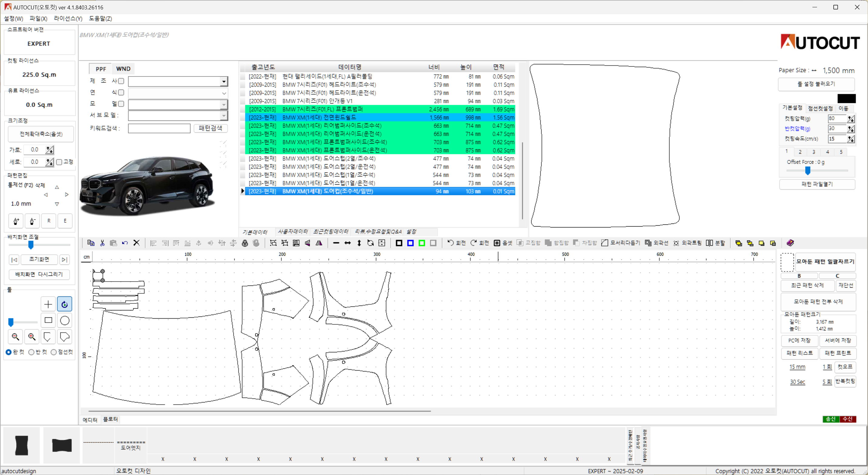The image size is (868, 475).
Task: Click the remove pen point icon
Action: pyautogui.click(x=32, y=221)
